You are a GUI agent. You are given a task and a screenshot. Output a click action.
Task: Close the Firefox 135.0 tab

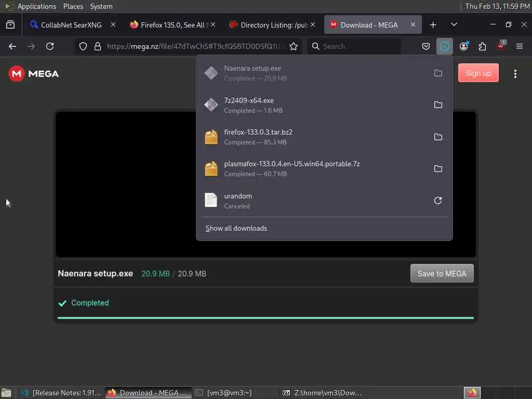[213, 25]
